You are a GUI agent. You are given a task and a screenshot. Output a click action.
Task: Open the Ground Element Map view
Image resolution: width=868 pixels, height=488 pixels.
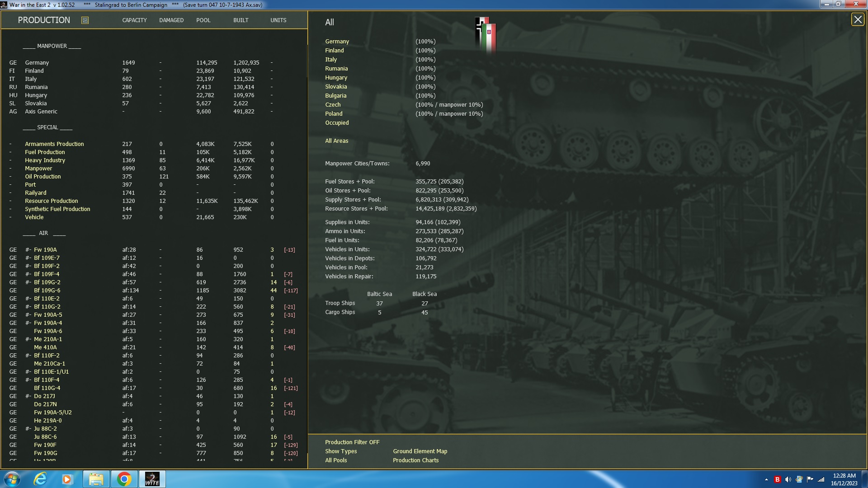(x=420, y=451)
